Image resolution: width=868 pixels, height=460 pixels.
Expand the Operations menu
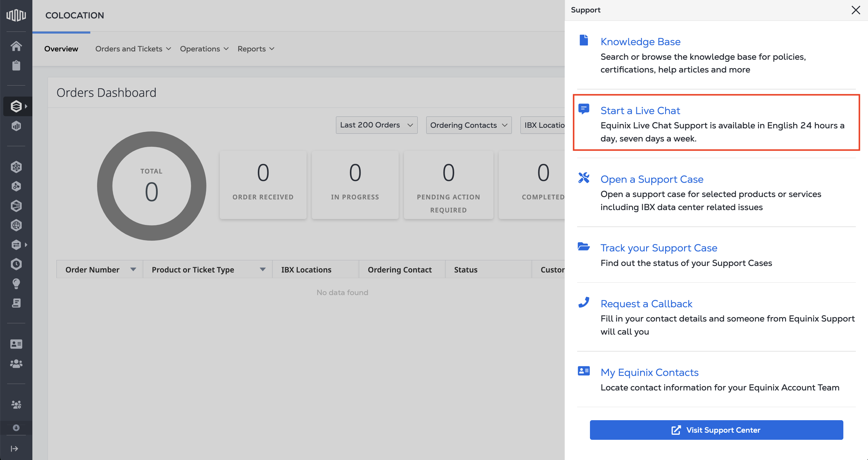[204, 49]
